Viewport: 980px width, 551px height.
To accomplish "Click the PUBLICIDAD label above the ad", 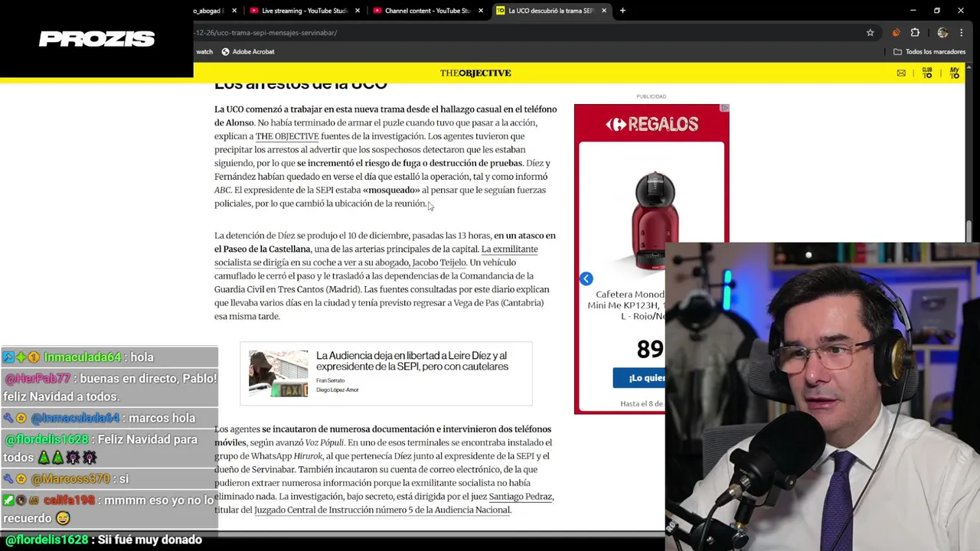I will 652,96.
